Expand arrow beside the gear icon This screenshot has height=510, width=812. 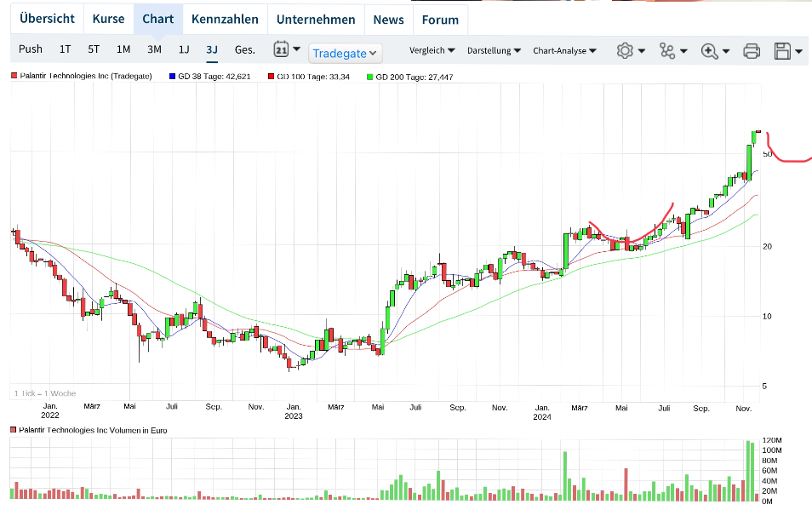click(x=642, y=51)
